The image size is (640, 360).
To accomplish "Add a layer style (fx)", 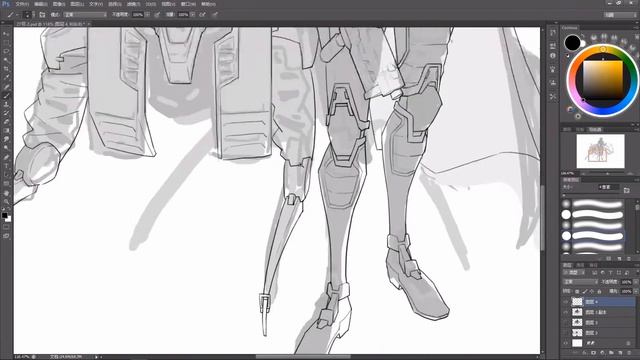I will coord(584,352).
